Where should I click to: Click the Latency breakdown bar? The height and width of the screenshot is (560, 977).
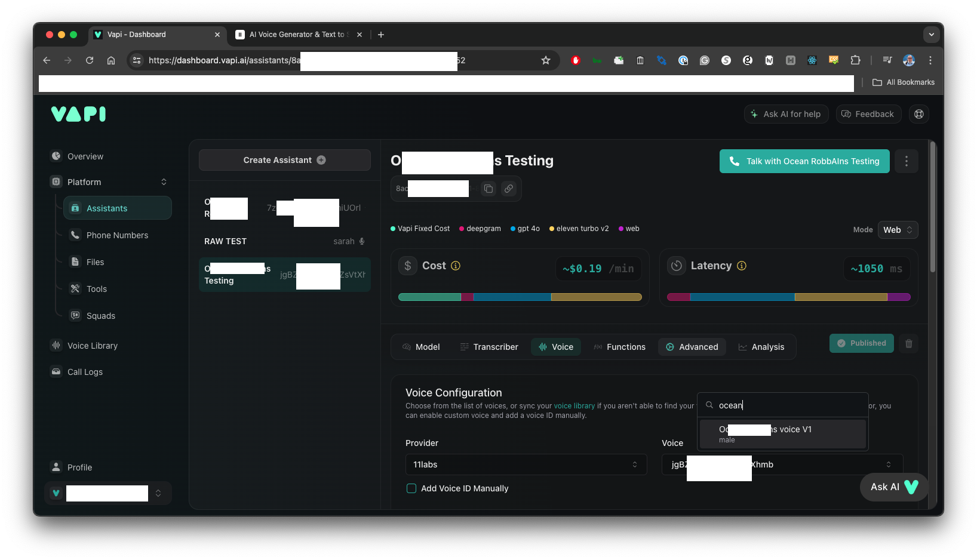click(x=788, y=297)
